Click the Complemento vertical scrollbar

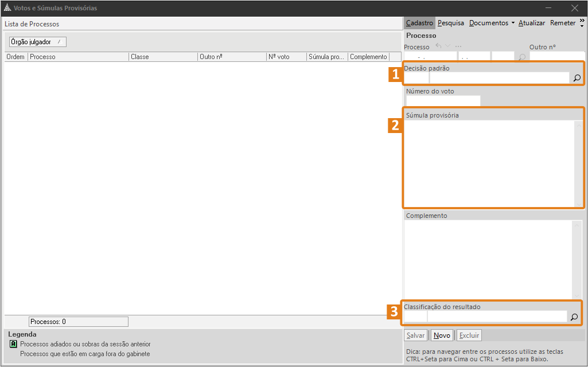[577, 259]
